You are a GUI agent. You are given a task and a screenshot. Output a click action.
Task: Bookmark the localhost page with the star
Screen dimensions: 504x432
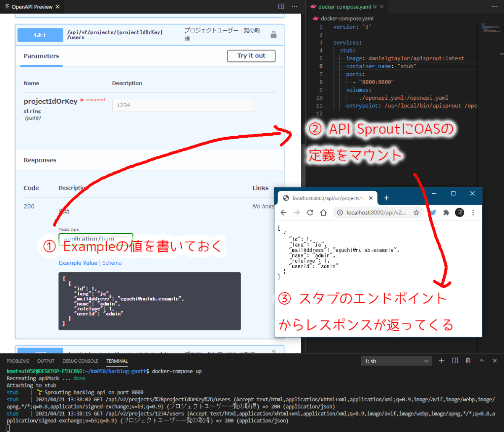[416, 213]
